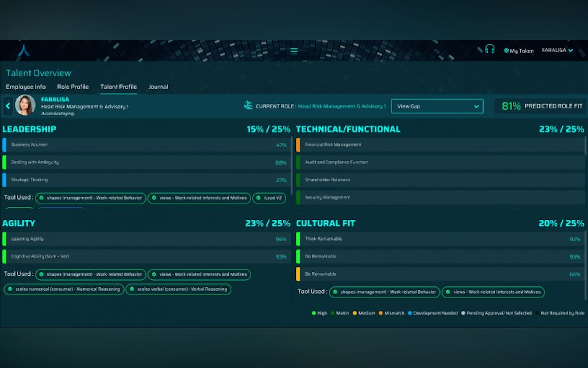Image resolution: width=588 pixels, height=368 pixels.
Task: Open the hamburger menu icon
Action: coord(294,51)
